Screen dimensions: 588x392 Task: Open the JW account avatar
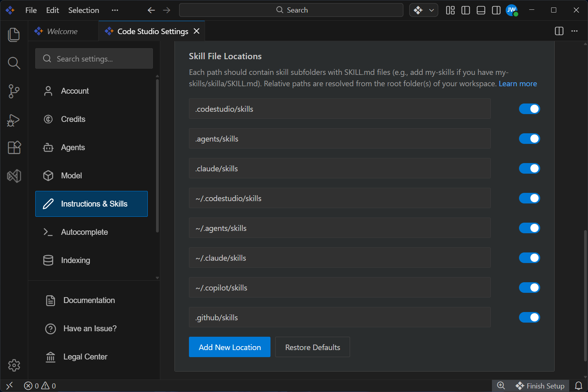(x=512, y=10)
